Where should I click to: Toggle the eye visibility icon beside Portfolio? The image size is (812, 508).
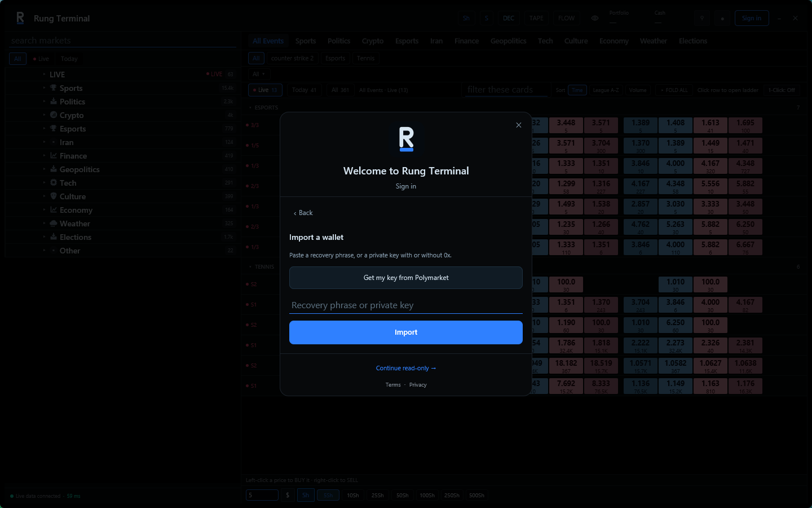[x=595, y=18]
